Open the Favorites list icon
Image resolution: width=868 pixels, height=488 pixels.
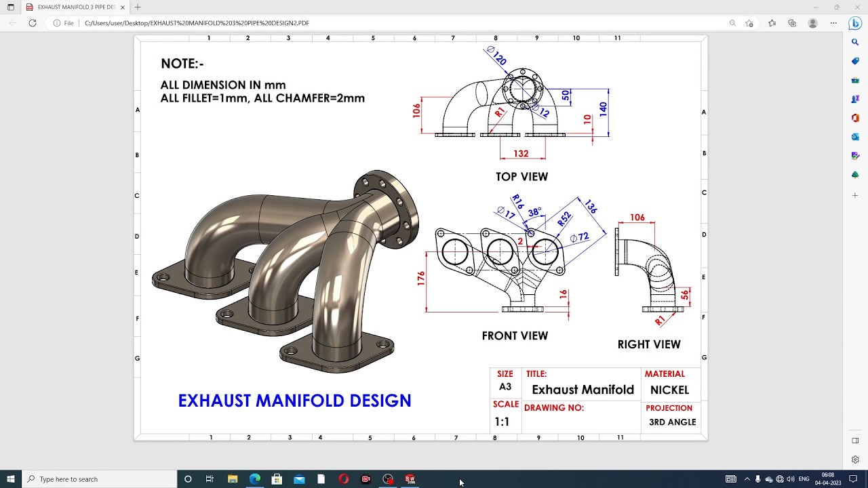click(x=772, y=23)
